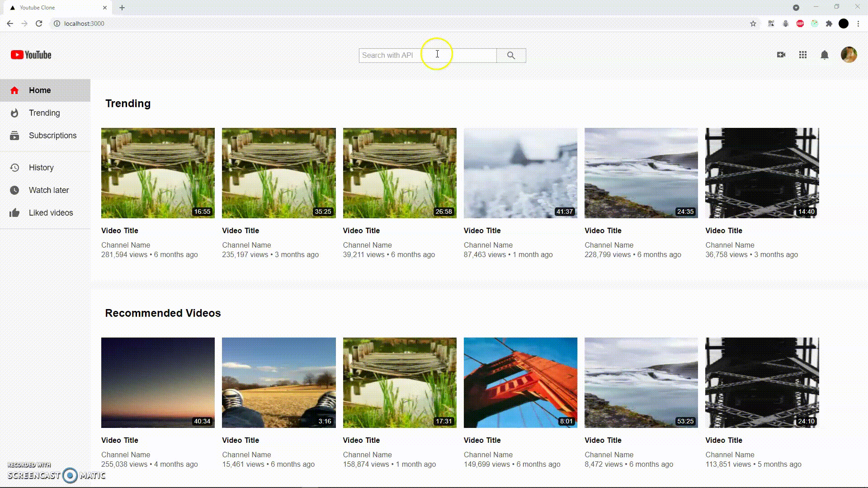
Task: Click Video Title above 113,851 views
Action: click(724, 440)
